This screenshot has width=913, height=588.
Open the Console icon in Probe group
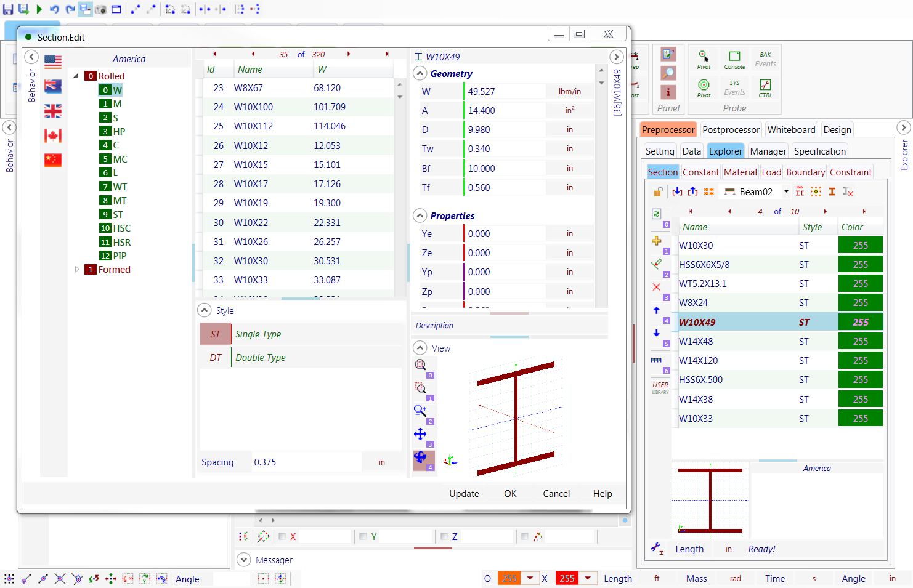[x=734, y=59]
